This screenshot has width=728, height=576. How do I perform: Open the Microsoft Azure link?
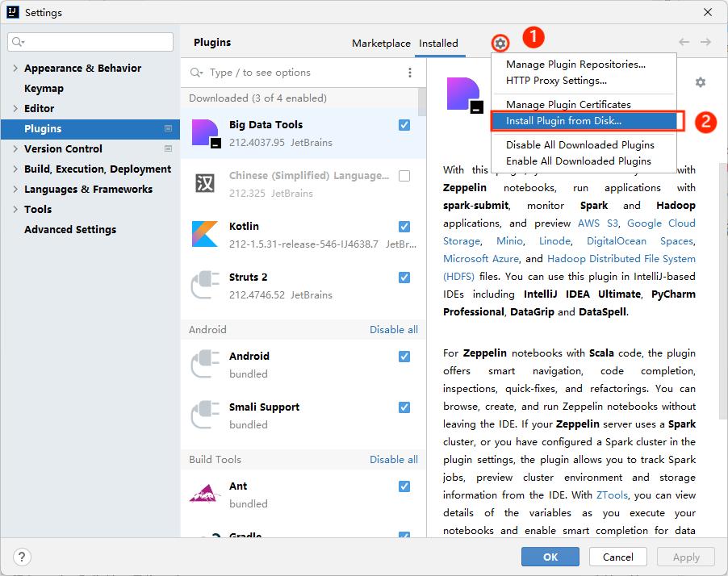[x=481, y=258]
